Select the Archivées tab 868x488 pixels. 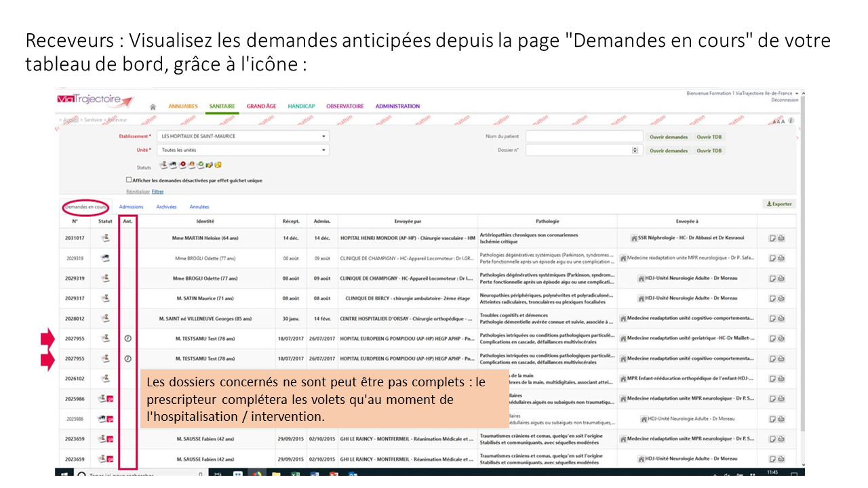pos(166,207)
